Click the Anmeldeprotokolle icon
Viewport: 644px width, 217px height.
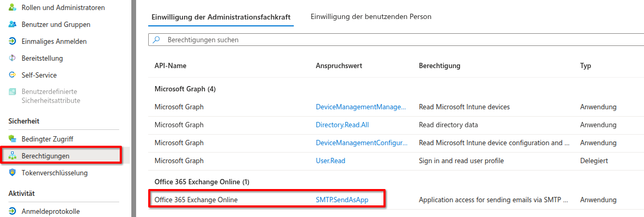13,212
